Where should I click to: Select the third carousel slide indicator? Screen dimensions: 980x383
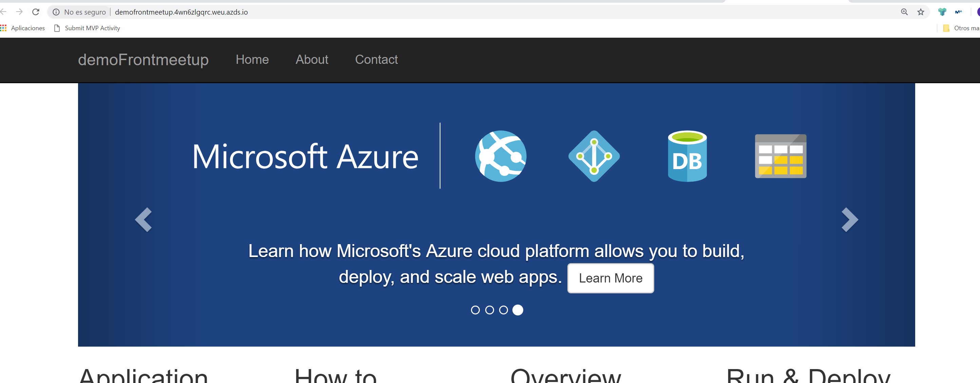point(503,310)
